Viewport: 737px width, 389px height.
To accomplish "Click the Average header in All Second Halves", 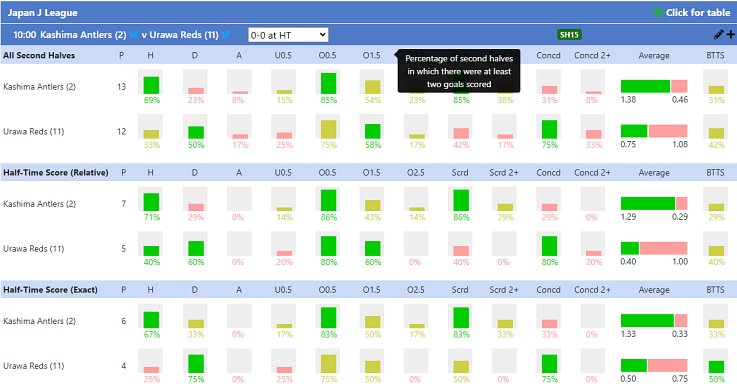I will coord(654,55).
